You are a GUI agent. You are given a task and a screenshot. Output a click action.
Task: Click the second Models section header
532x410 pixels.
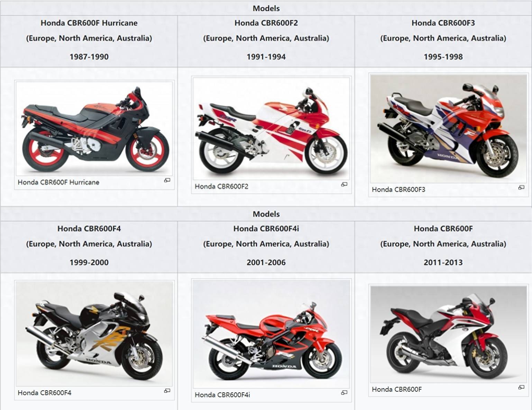tap(266, 214)
